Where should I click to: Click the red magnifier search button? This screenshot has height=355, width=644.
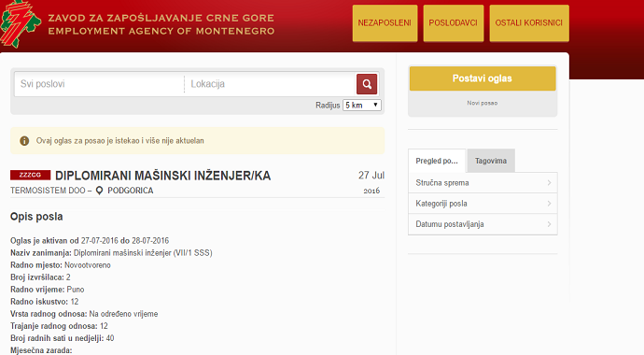tap(367, 84)
